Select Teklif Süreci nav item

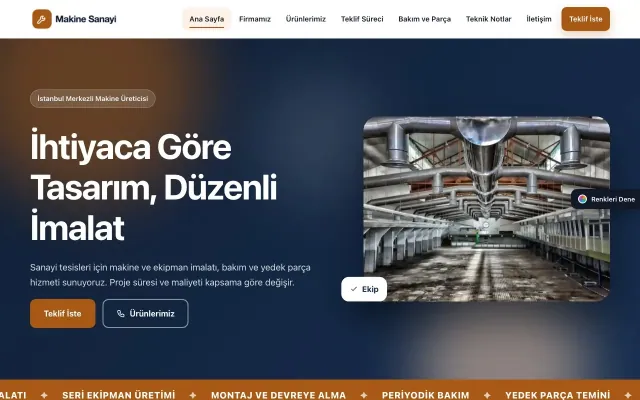tap(362, 19)
